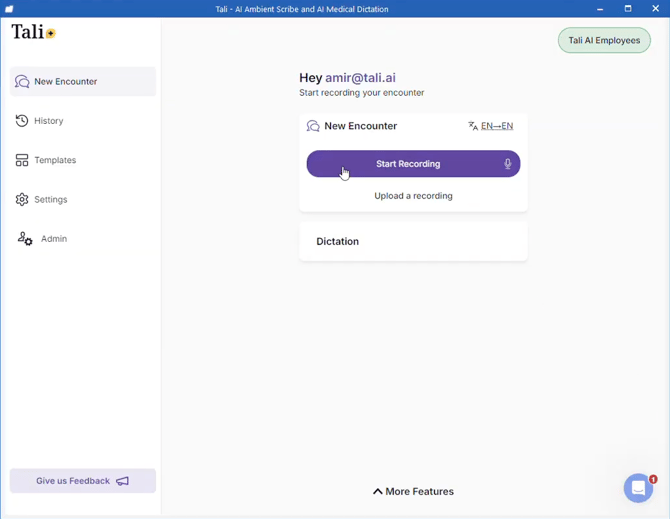Click the New Encounter chat bubbles icon in sidebar

click(22, 82)
